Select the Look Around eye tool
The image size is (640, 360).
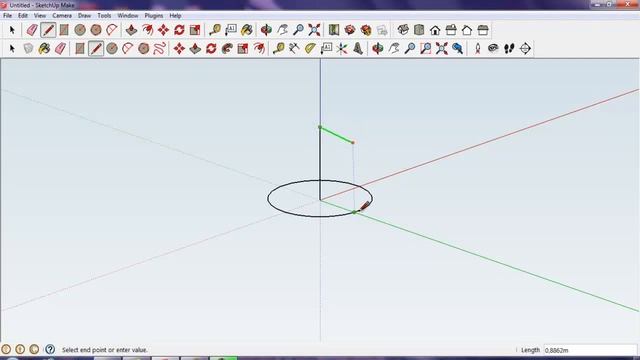pos(493,49)
